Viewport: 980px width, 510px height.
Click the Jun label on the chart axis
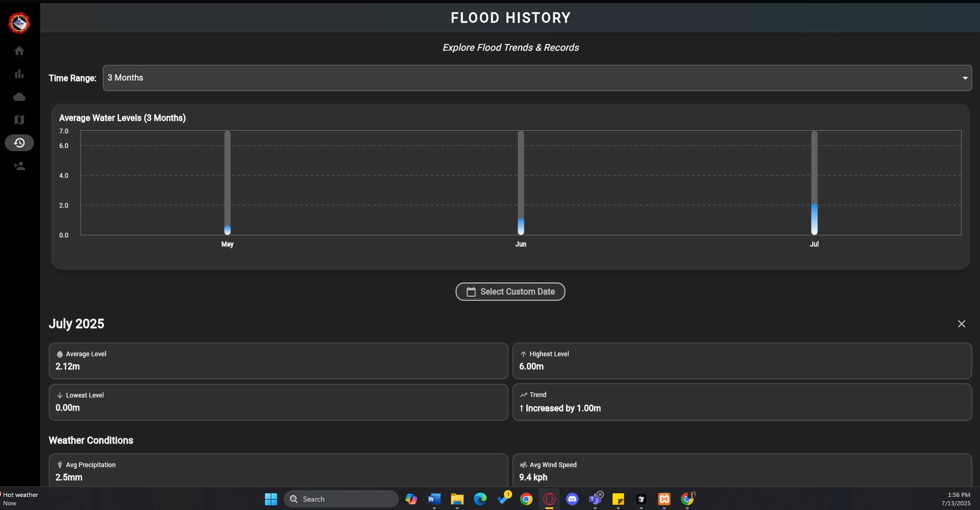[x=521, y=244]
